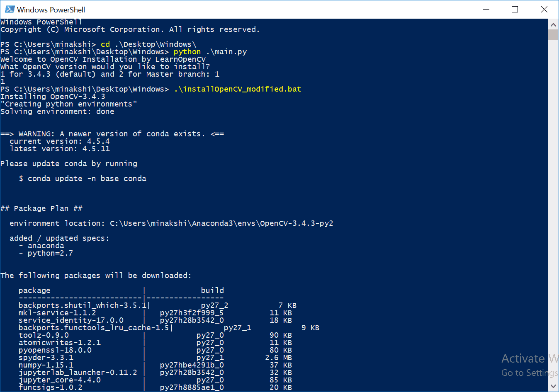Click 'atomicwrites-1.2.1' package row
559x392 pixels.
click(x=155, y=343)
